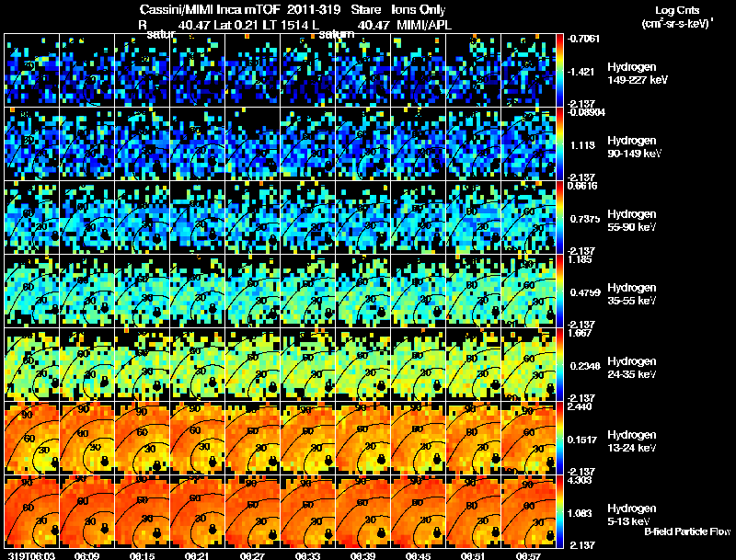
Task: Click the '2011-319' date label in header
Action: 314,10
